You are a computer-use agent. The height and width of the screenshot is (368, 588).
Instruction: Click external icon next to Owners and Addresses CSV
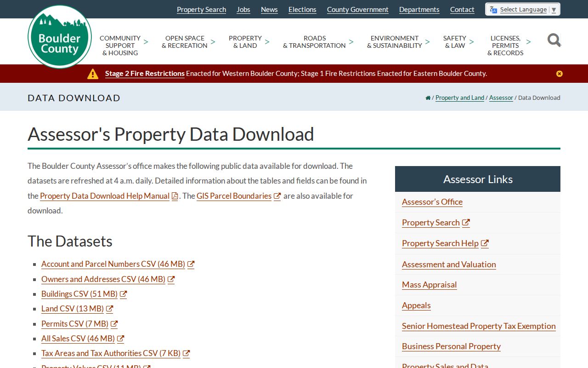pyautogui.click(x=171, y=279)
